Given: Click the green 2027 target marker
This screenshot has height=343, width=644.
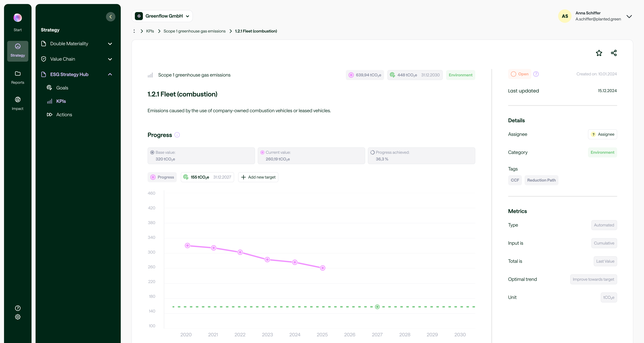Looking at the screenshot, I should [377, 307].
